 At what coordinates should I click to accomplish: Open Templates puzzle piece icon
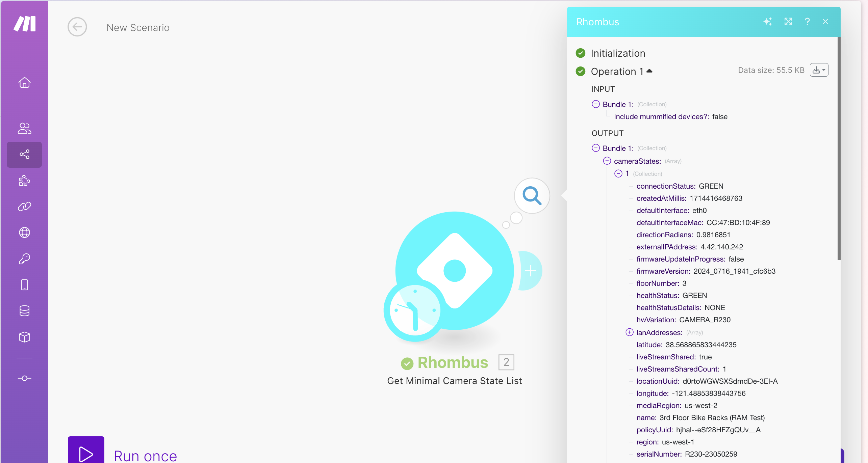pyautogui.click(x=24, y=181)
